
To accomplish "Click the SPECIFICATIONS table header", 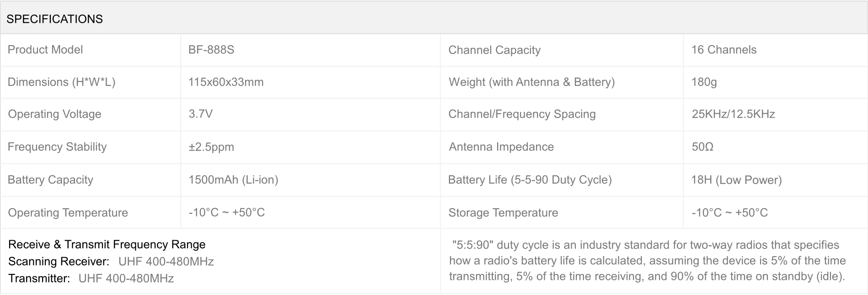I will [55, 19].
